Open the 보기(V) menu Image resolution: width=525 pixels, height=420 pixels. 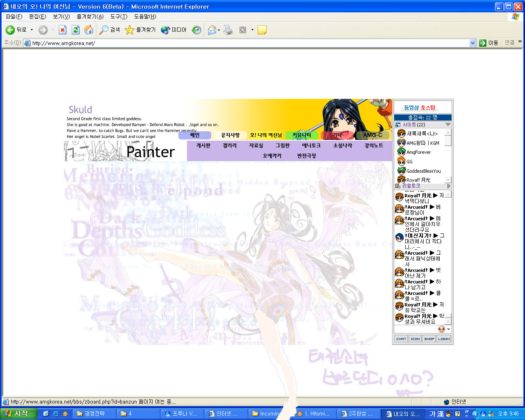[x=62, y=17]
